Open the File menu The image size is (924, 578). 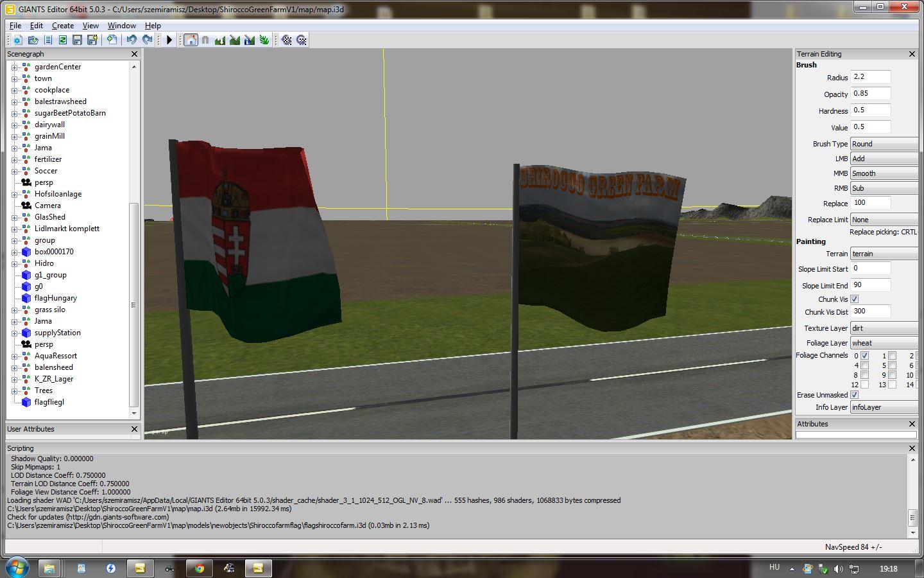pos(15,26)
